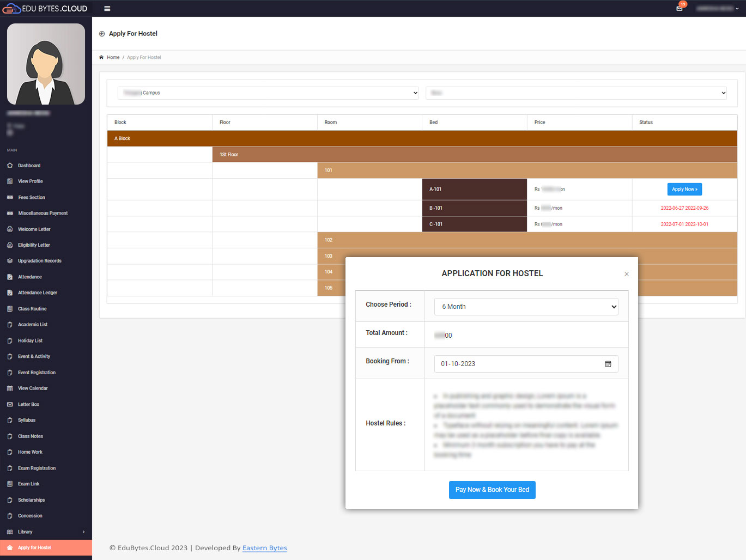The width and height of the screenshot is (746, 560).
Task: Click the Booking From date field
Action: point(526,364)
